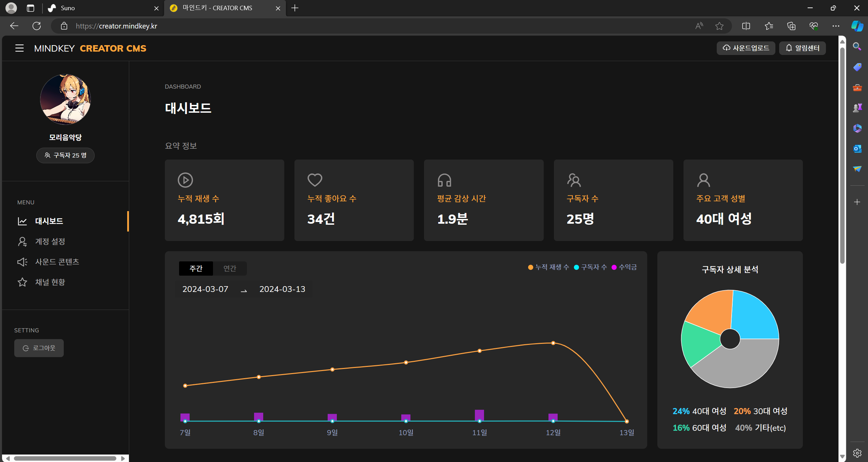
Task: Click the 사운드업로드 upload button
Action: (x=746, y=48)
